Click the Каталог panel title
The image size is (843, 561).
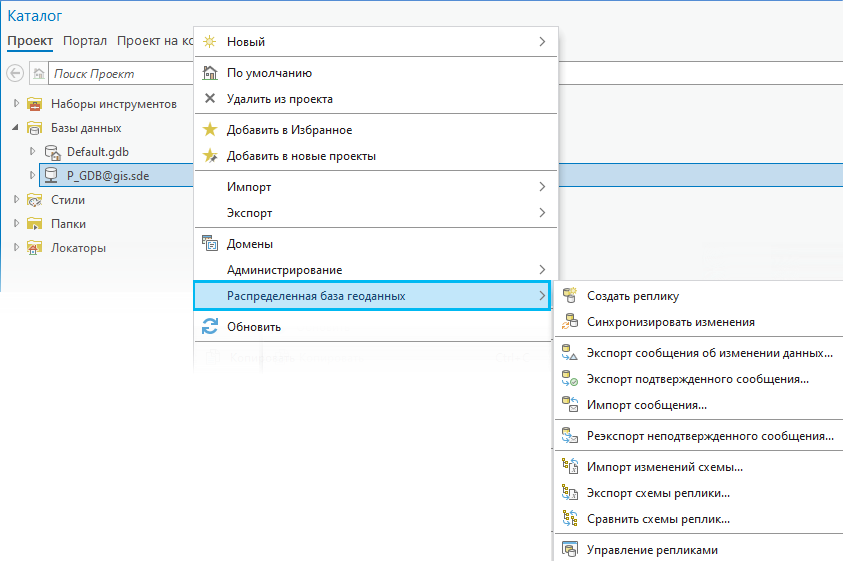(x=34, y=16)
